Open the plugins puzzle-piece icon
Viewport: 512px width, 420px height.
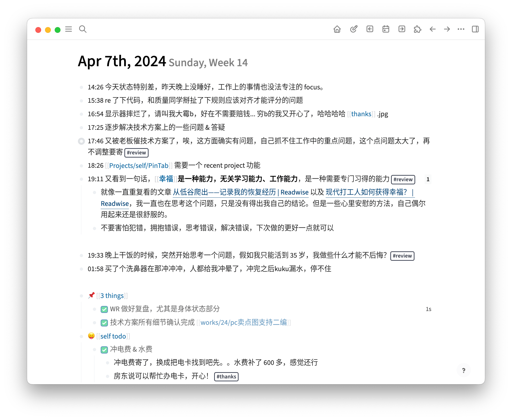(418, 29)
